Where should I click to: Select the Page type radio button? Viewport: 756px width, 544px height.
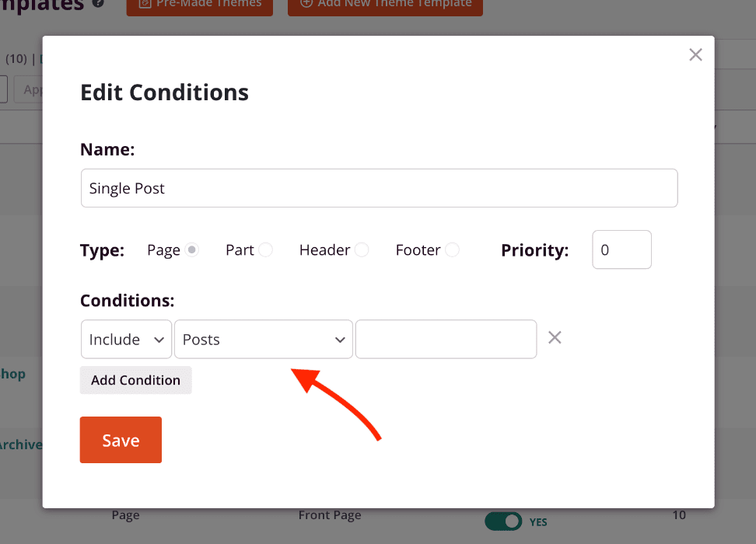click(x=192, y=250)
